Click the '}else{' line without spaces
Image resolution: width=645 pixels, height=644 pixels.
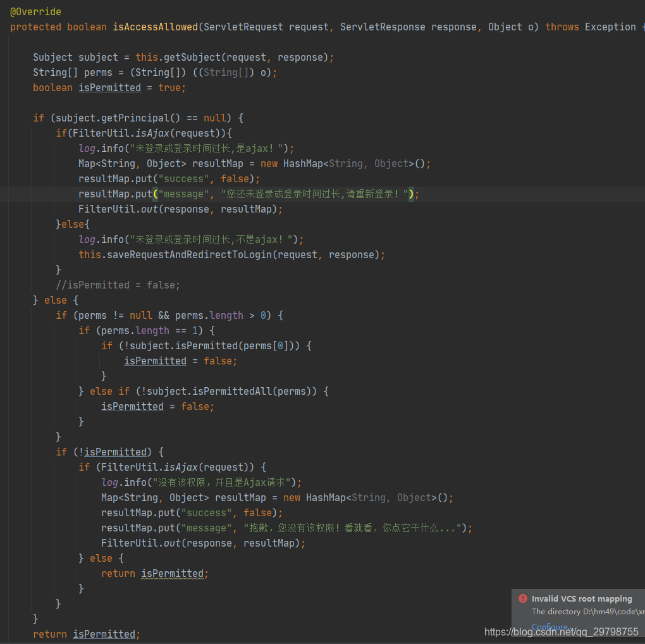(x=72, y=225)
